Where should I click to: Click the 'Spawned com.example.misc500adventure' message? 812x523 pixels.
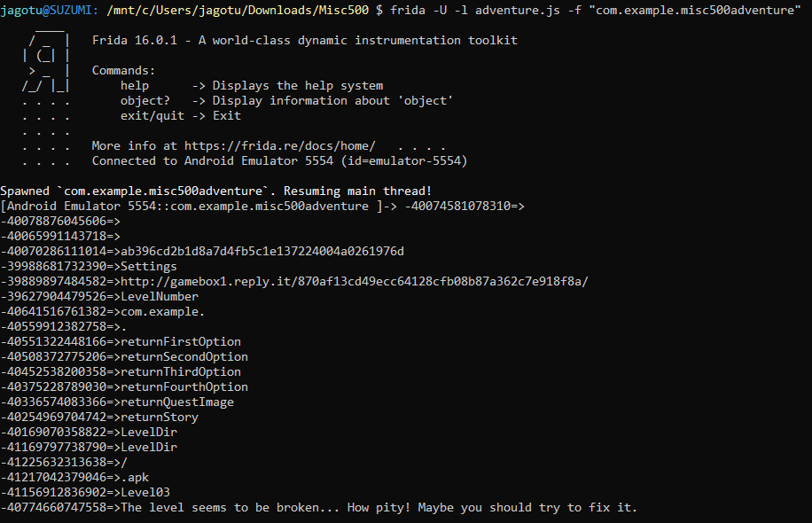click(x=215, y=191)
